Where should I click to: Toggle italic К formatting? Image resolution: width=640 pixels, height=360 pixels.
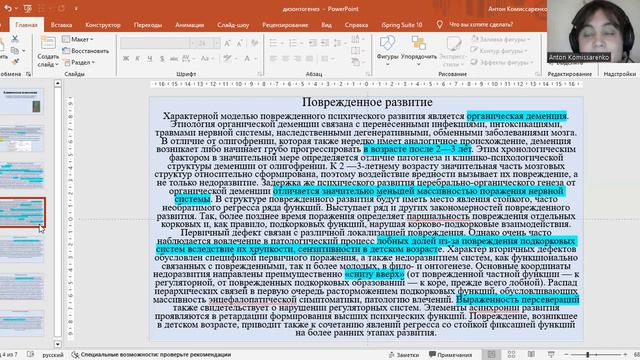[138, 59]
